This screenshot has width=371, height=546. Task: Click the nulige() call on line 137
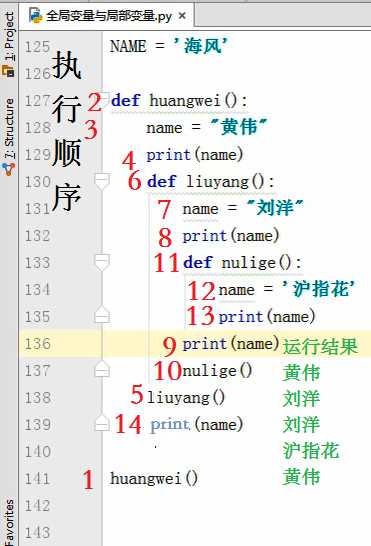coord(217,370)
